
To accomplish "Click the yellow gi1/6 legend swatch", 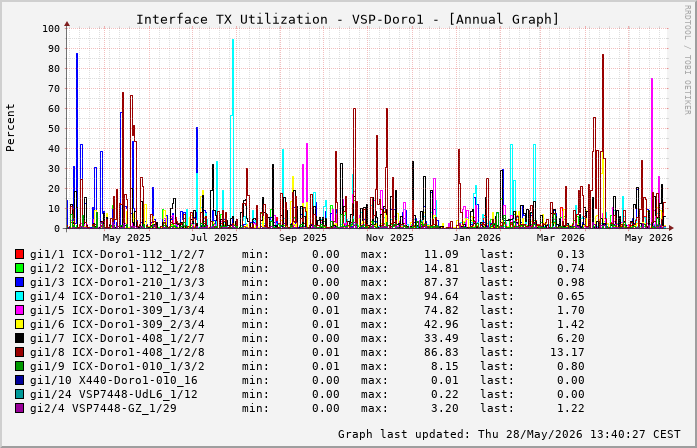I will click(19, 324).
